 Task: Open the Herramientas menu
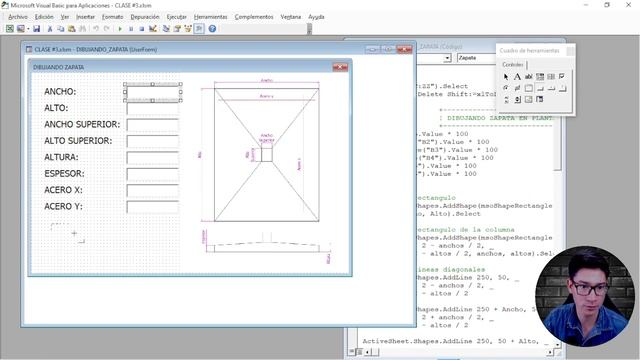pyautogui.click(x=210, y=17)
